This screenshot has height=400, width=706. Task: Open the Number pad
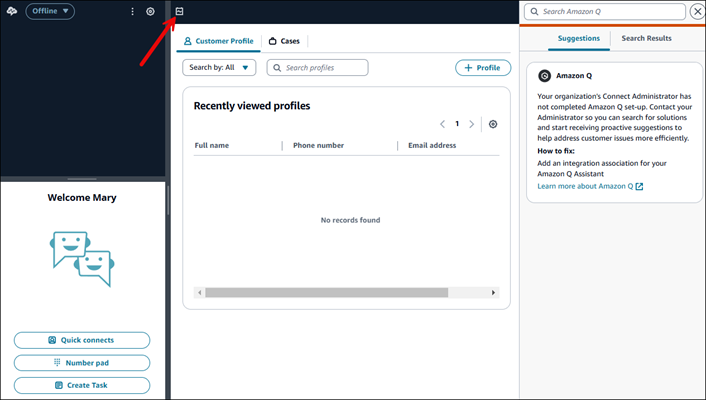pos(82,362)
